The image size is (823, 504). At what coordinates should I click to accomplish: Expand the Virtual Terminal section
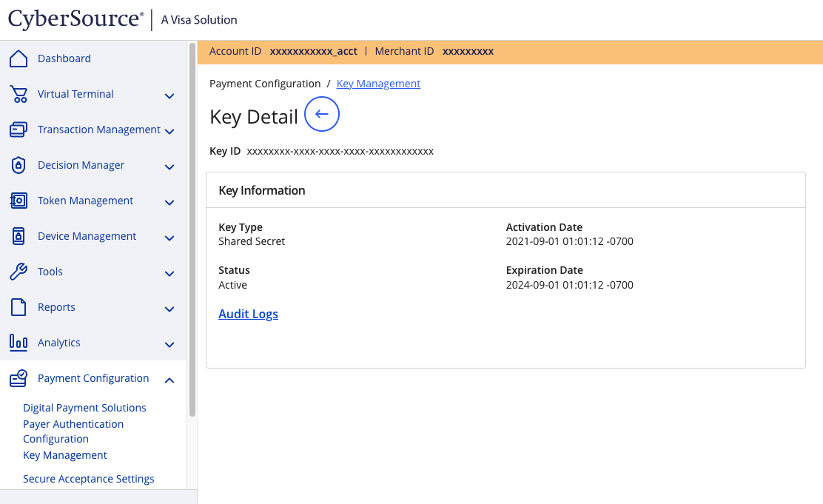[169, 95]
